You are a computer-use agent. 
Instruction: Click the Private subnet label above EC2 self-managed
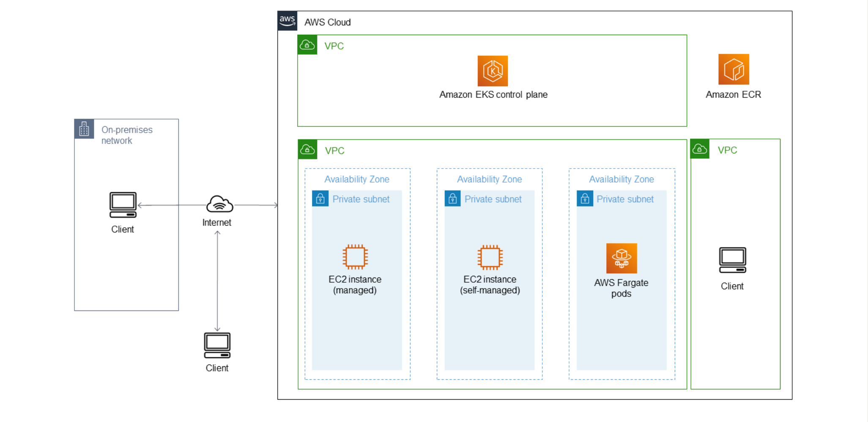point(493,199)
